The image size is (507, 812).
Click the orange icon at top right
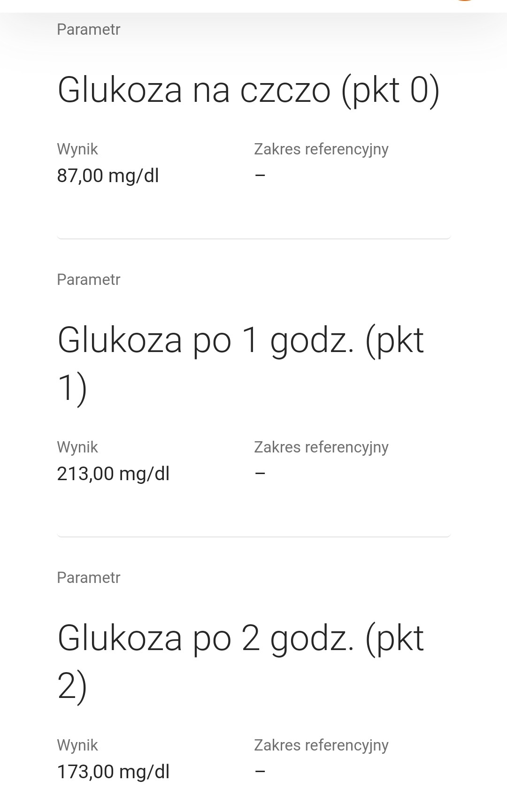pyautogui.click(x=464, y=1)
